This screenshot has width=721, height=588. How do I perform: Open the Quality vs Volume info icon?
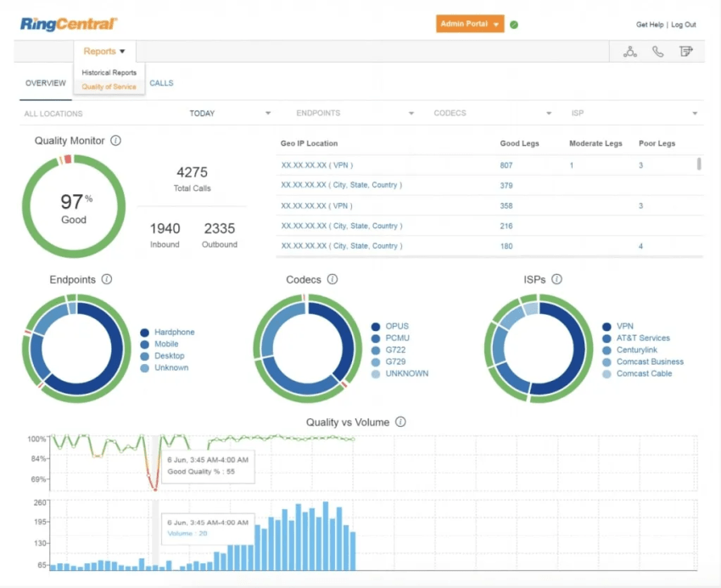point(400,421)
